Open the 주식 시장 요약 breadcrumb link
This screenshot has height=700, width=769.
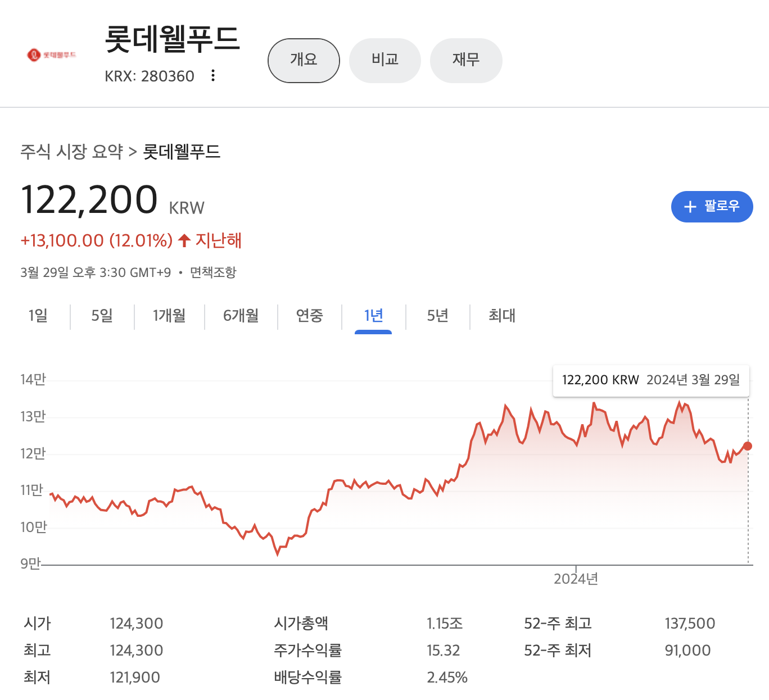[x=72, y=151]
